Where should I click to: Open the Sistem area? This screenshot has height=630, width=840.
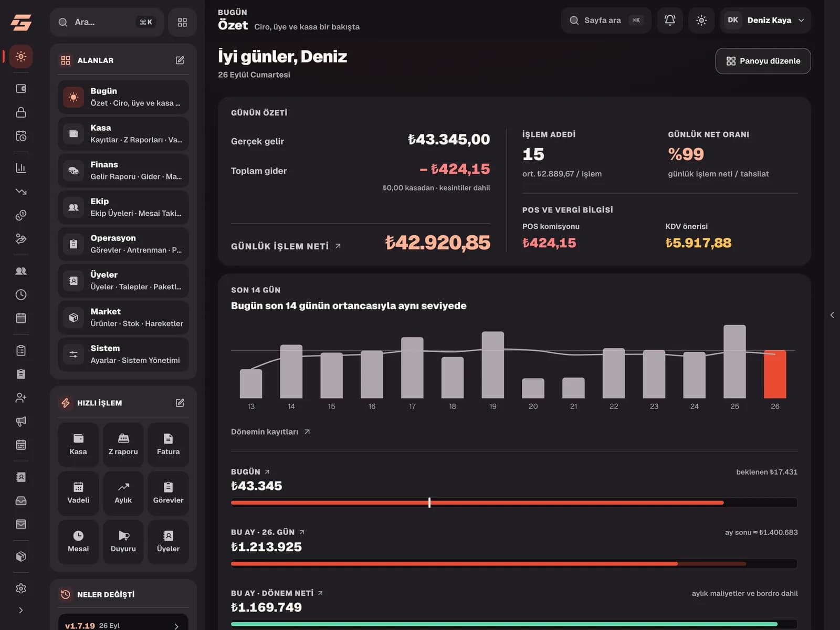123,354
